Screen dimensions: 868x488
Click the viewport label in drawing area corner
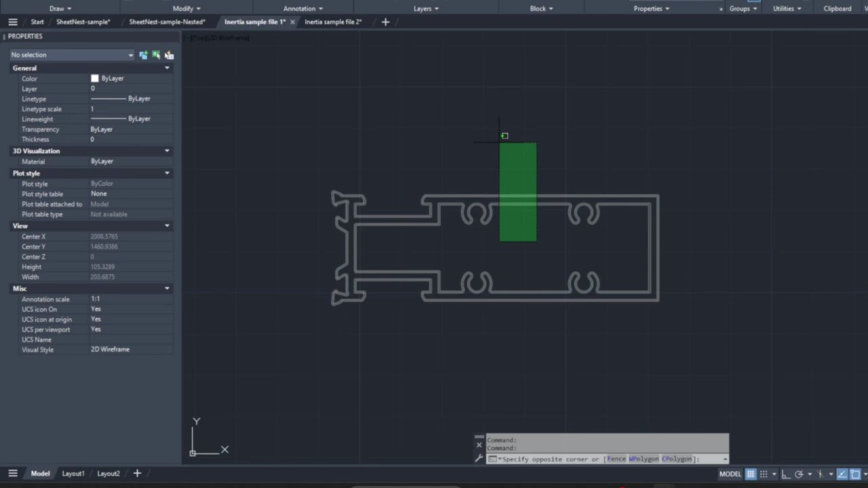pos(216,38)
